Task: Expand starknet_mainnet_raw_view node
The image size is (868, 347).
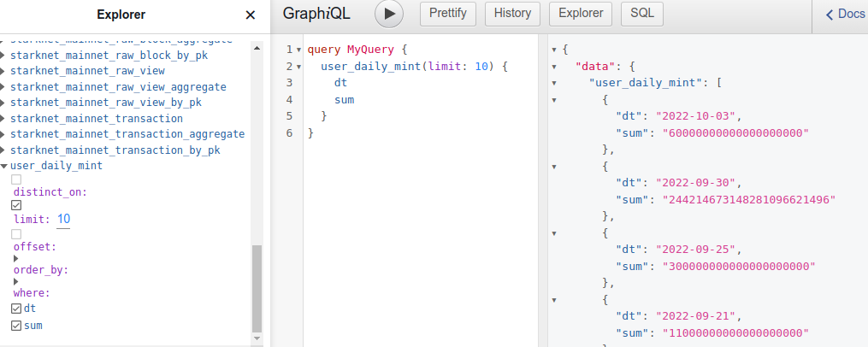Action: click(3, 71)
